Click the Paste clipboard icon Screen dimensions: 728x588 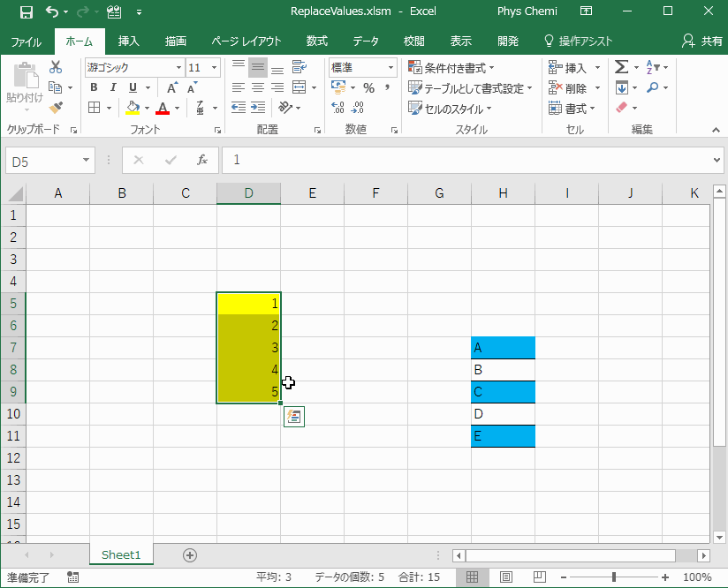(x=25, y=76)
